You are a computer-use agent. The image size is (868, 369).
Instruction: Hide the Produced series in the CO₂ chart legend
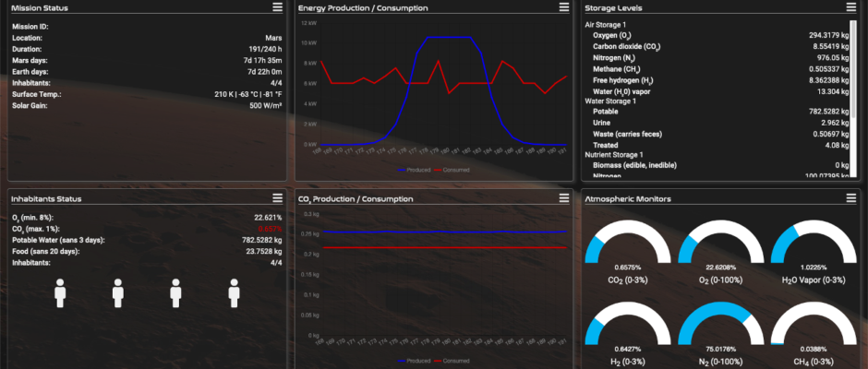413,361
